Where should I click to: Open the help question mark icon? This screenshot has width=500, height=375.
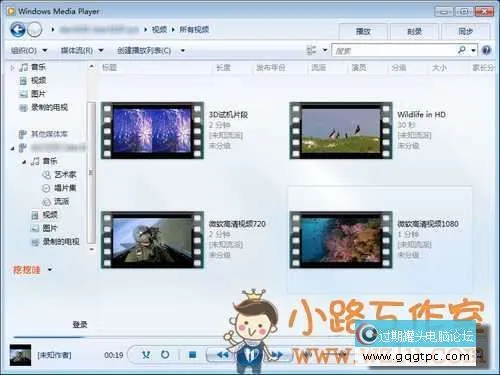486,50
